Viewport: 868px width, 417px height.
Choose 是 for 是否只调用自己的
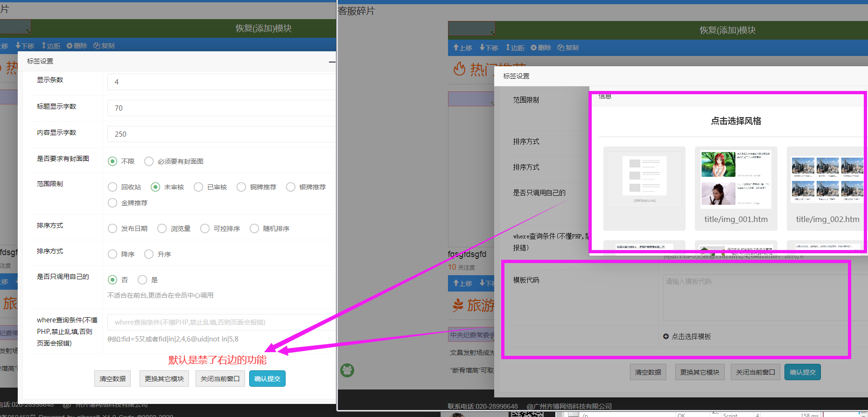point(142,280)
